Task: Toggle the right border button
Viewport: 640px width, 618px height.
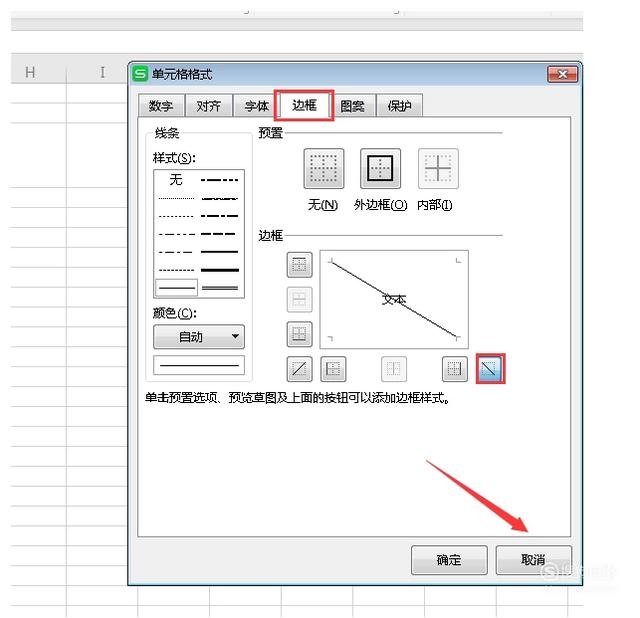Action: tap(454, 369)
